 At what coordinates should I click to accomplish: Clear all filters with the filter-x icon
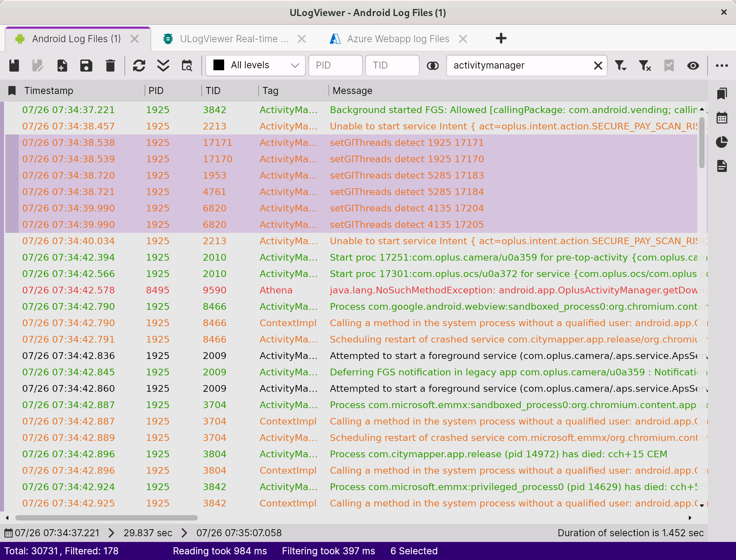tap(645, 66)
